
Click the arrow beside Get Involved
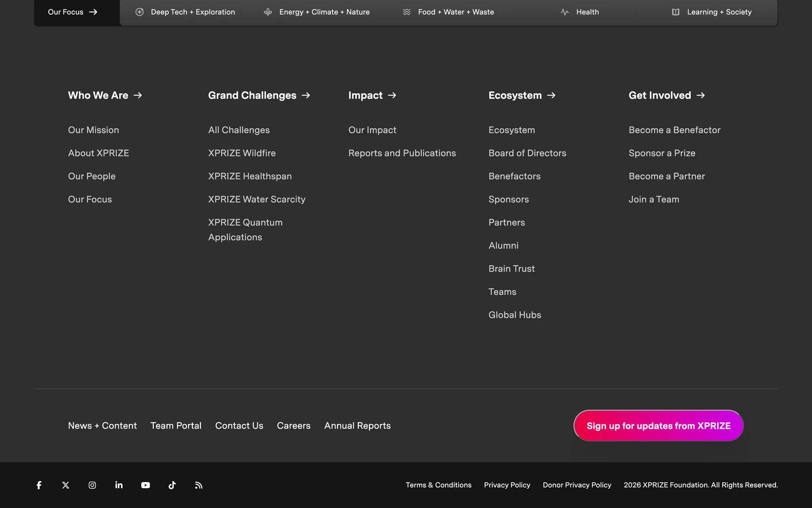coord(700,95)
